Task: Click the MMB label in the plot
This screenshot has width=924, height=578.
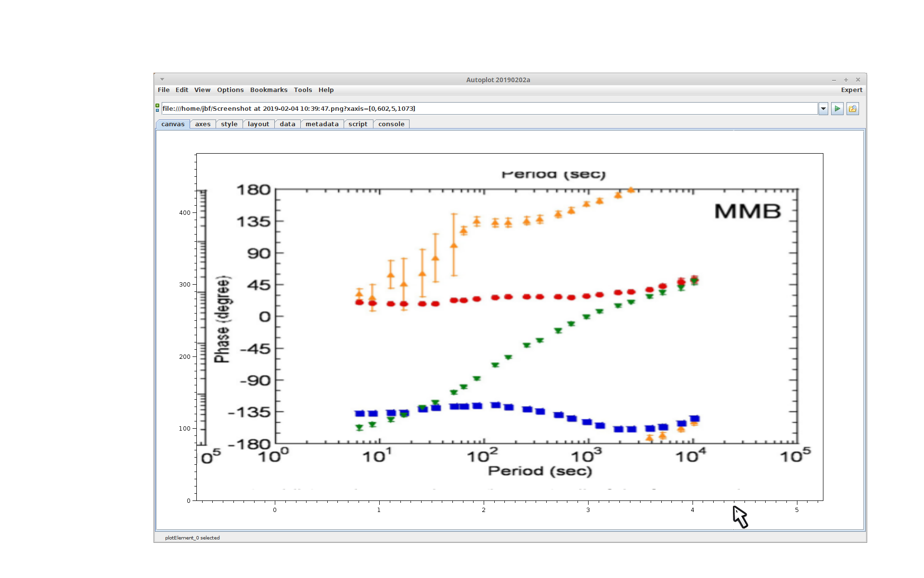Action: click(747, 211)
